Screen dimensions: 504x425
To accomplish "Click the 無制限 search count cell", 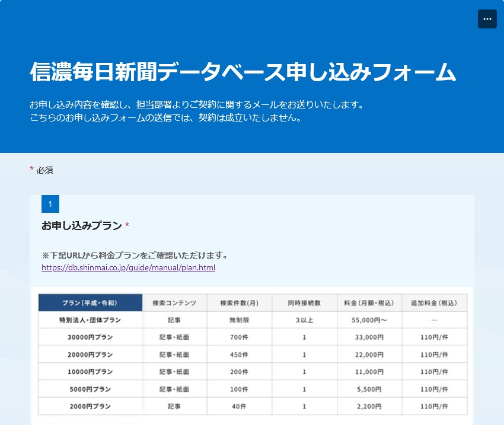I will (239, 320).
